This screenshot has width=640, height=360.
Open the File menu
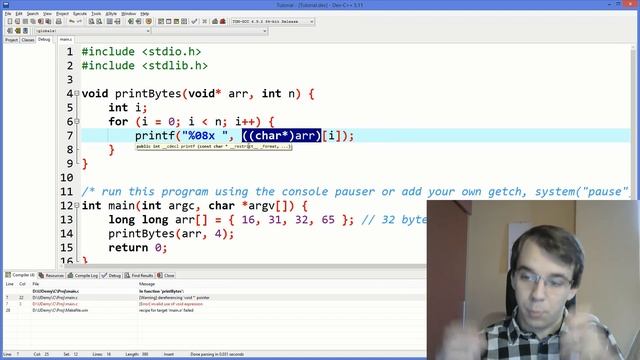coord(8,13)
